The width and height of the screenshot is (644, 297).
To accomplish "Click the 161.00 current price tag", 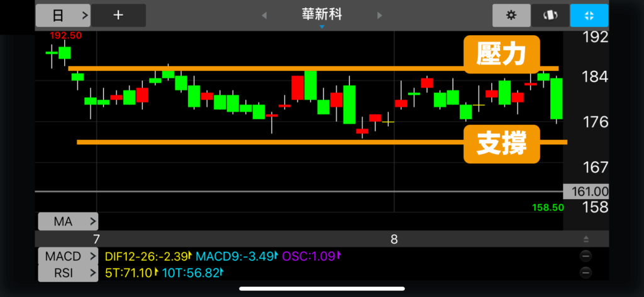I will (x=586, y=192).
